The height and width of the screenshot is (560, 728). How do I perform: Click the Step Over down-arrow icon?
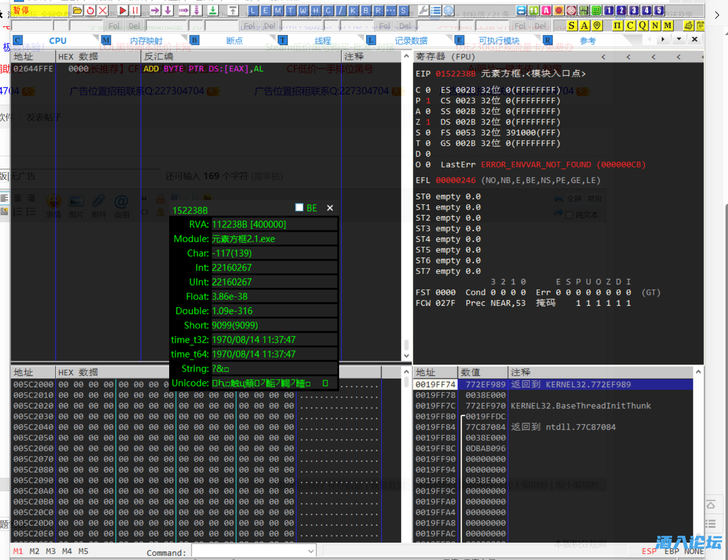168,10
